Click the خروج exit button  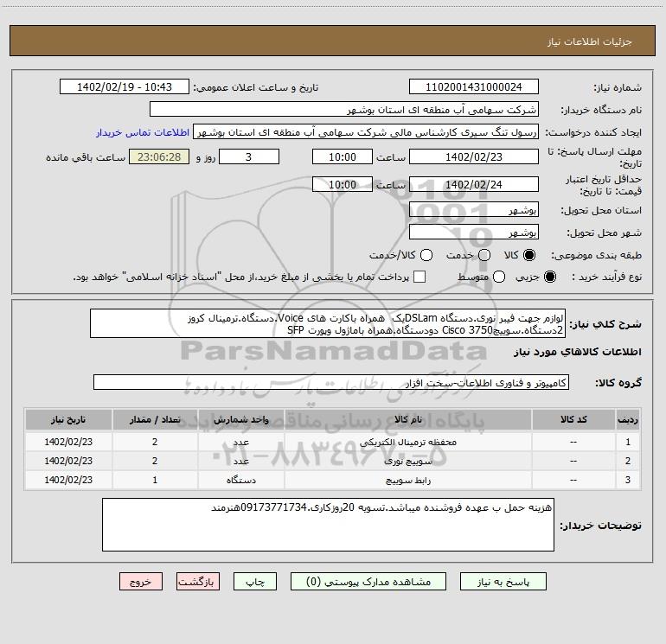coord(141,582)
